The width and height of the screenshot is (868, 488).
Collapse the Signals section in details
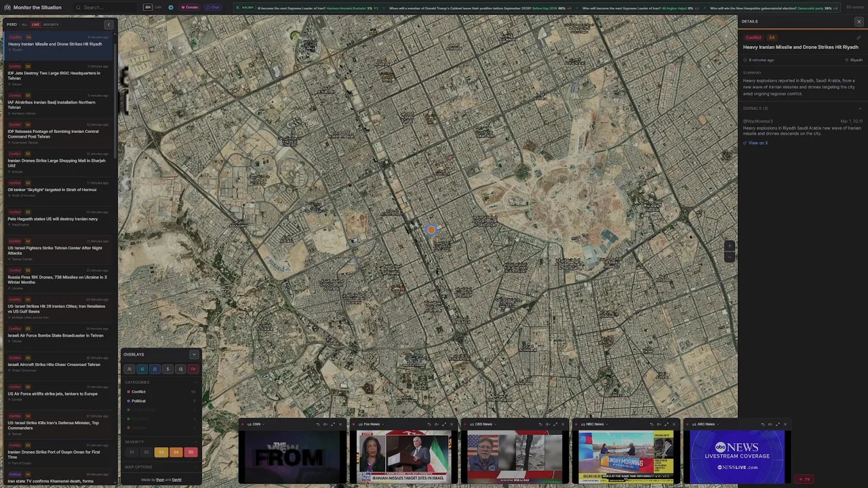[x=860, y=108]
